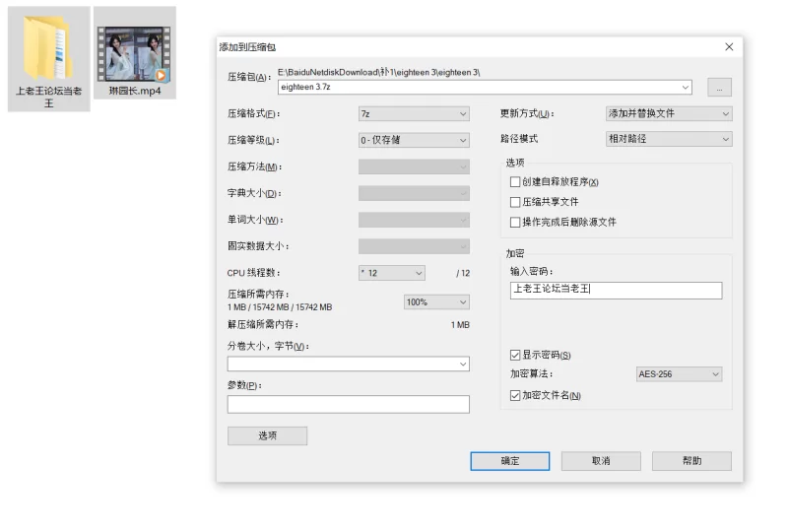
Task: Enable 创建自释放程序 checkbox
Action: pos(515,182)
